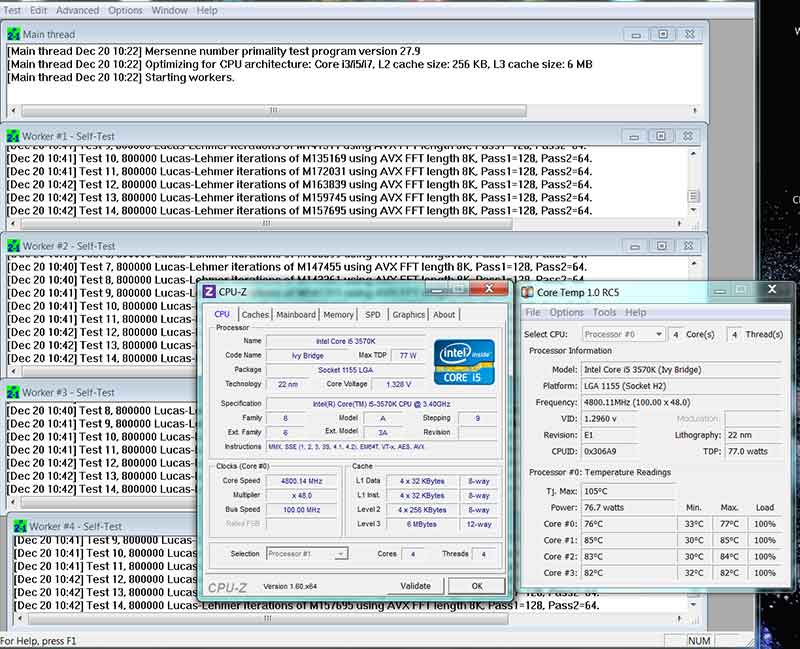Image resolution: width=800 pixels, height=649 pixels.
Task: Click the Main thread window's Prime95 icon
Action: 13,34
